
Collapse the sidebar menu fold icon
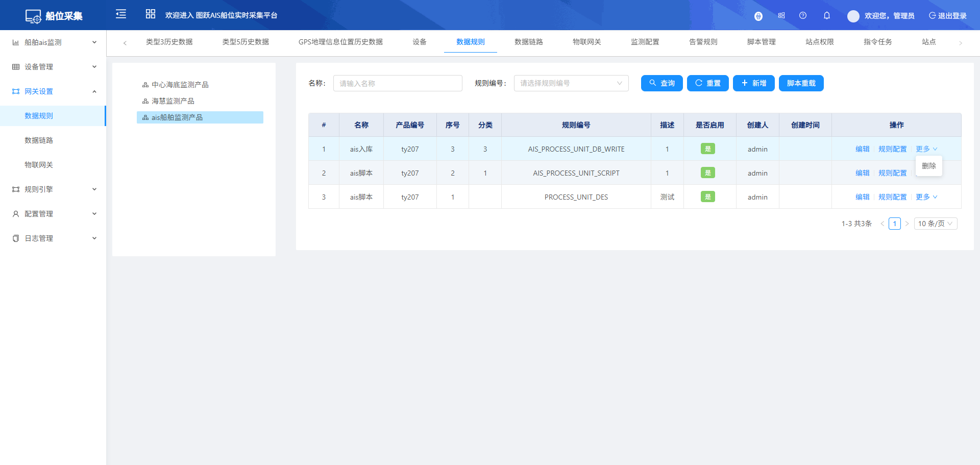121,14
